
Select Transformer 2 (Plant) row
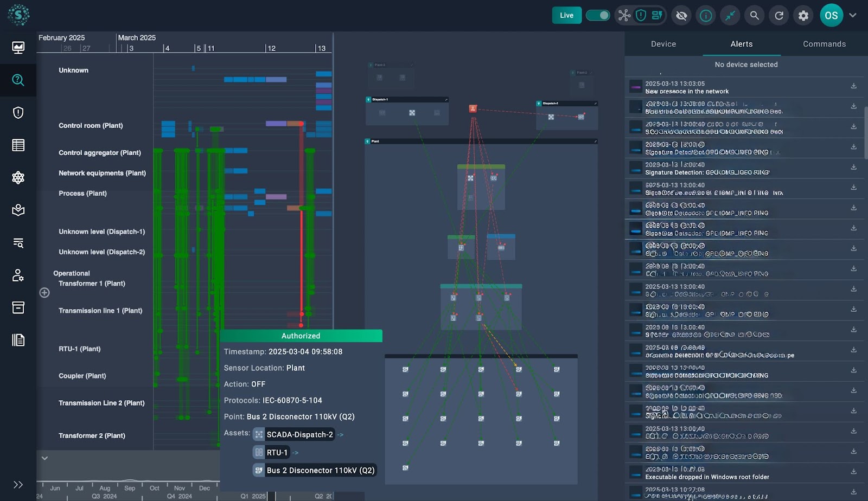click(x=92, y=436)
